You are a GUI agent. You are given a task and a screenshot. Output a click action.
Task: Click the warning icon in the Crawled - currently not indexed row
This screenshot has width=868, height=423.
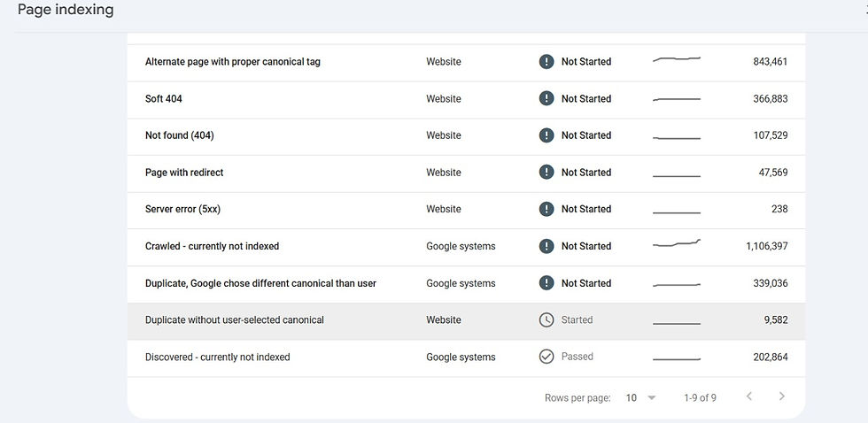tap(546, 246)
